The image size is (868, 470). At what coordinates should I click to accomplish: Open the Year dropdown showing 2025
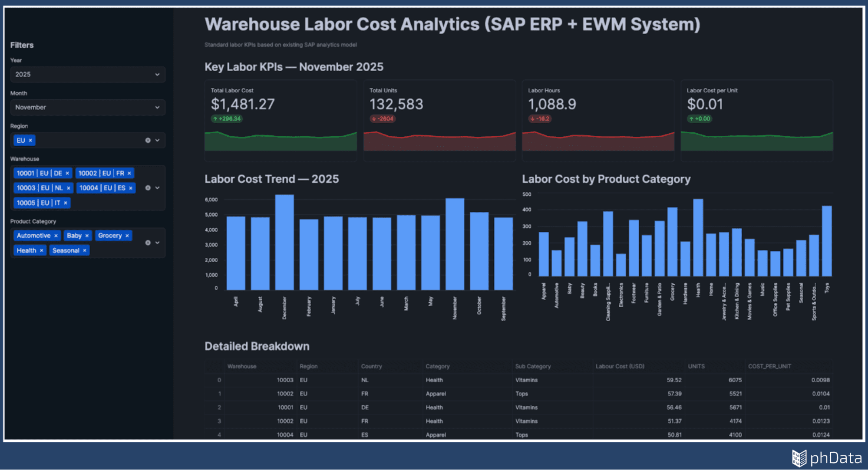tap(87, 75)
